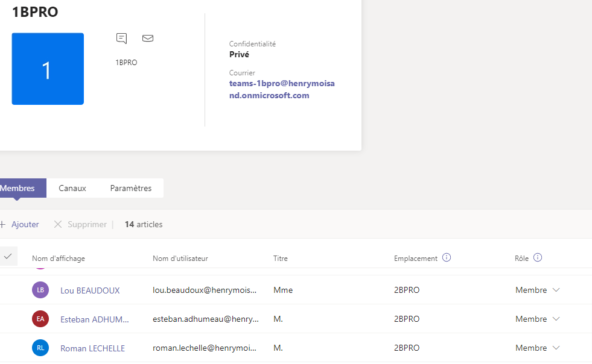Toggle the select-all checkmark in table header
This screenshot has width=592, height=364.
pyautogui.click(x=8, y=257)
